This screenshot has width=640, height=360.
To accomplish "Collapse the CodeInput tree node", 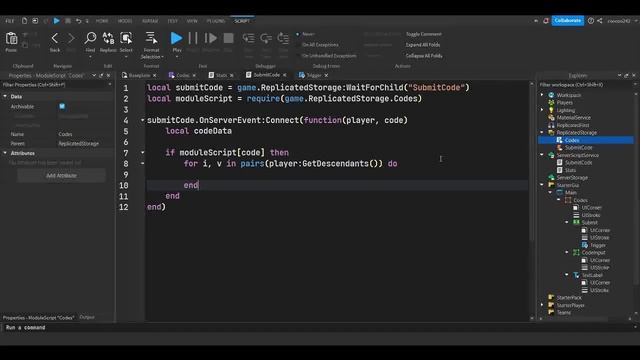I will 567,253.
